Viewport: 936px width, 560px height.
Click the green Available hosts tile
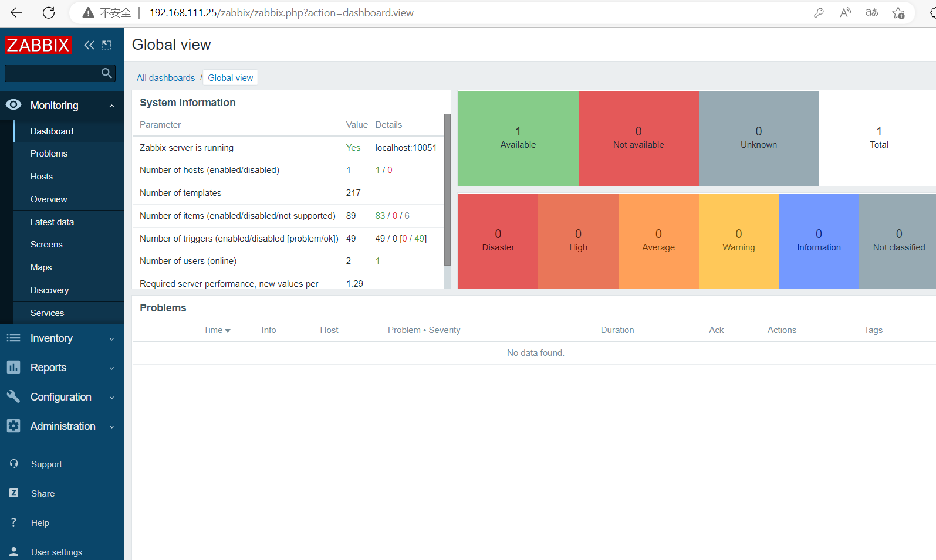[x=518, y=138]
